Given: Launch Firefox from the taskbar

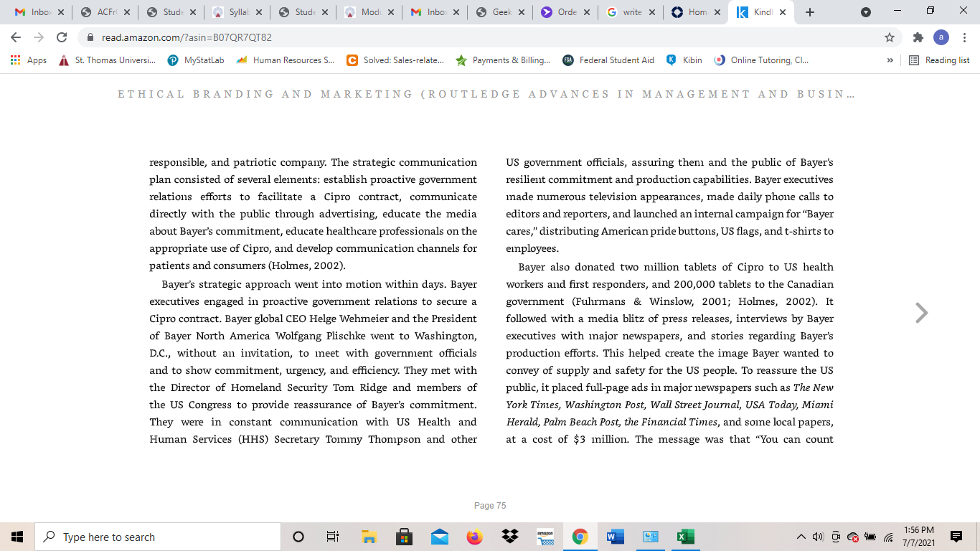Looking at the screenshot, I should pos(474,537).
